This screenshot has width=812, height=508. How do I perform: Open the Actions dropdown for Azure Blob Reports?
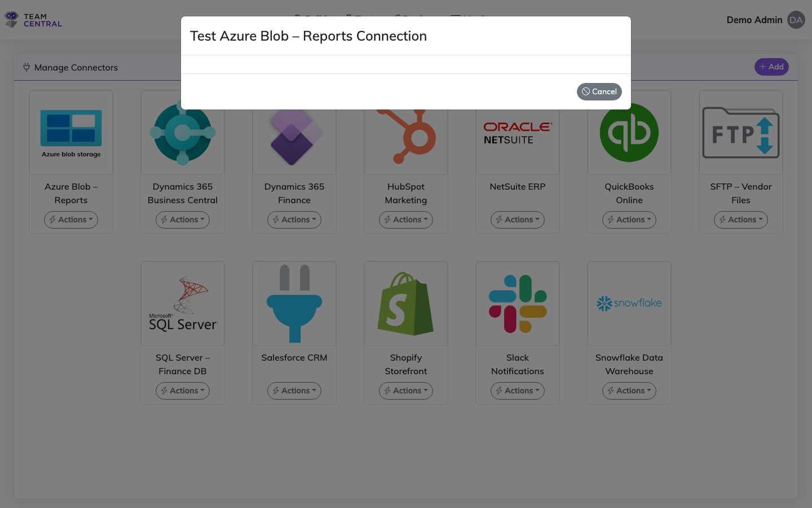point(70,220)
